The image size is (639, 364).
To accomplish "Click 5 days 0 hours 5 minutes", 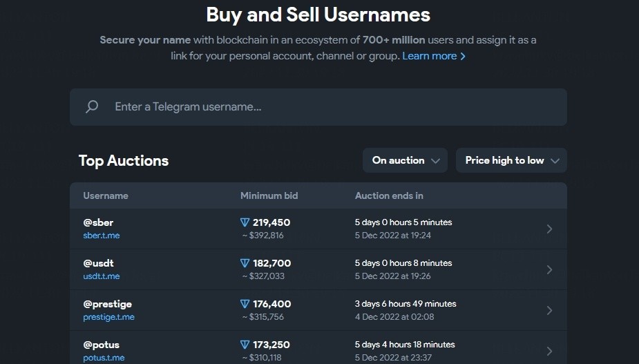I will tap(403, 222).
